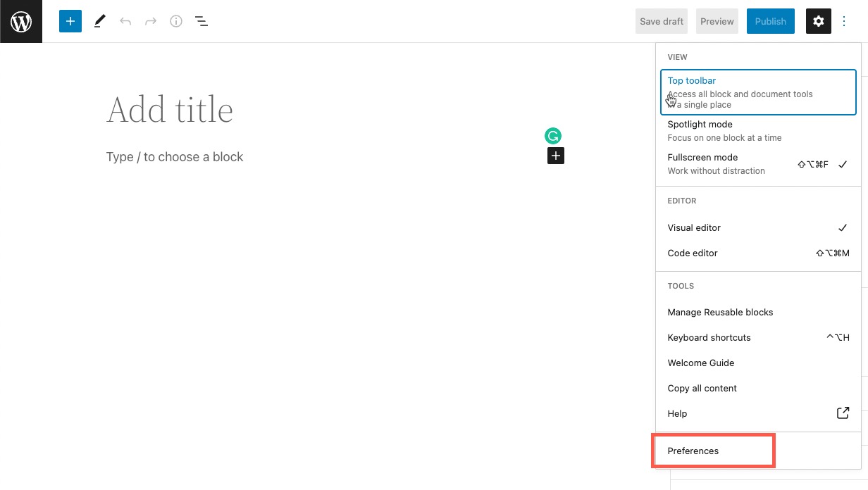Screen dimensions: 868x490
Task: Click the green Grammarly icon
Action: (553, 136)
